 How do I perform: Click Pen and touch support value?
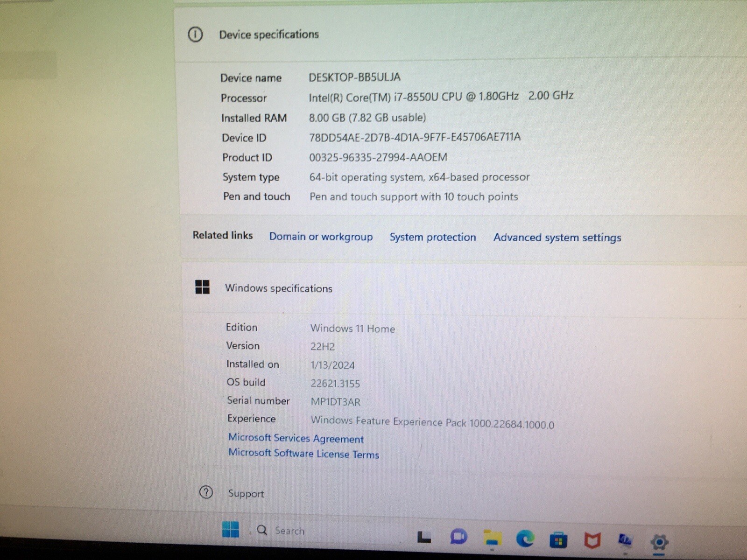pos(414,197)
